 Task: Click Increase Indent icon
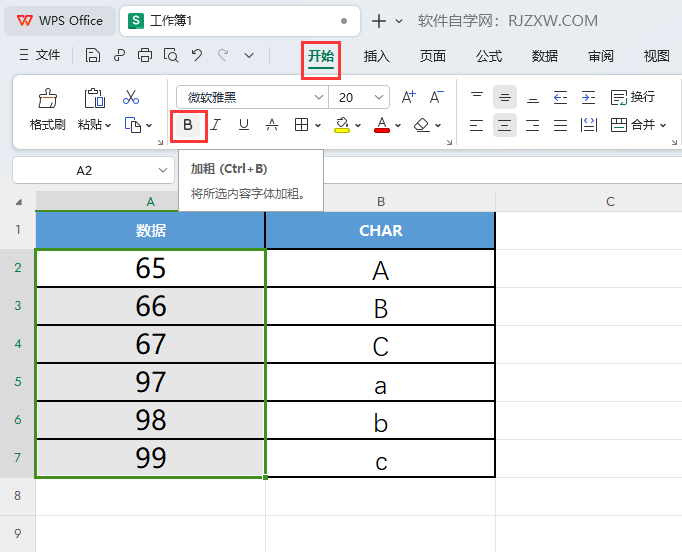pos(588,97)
